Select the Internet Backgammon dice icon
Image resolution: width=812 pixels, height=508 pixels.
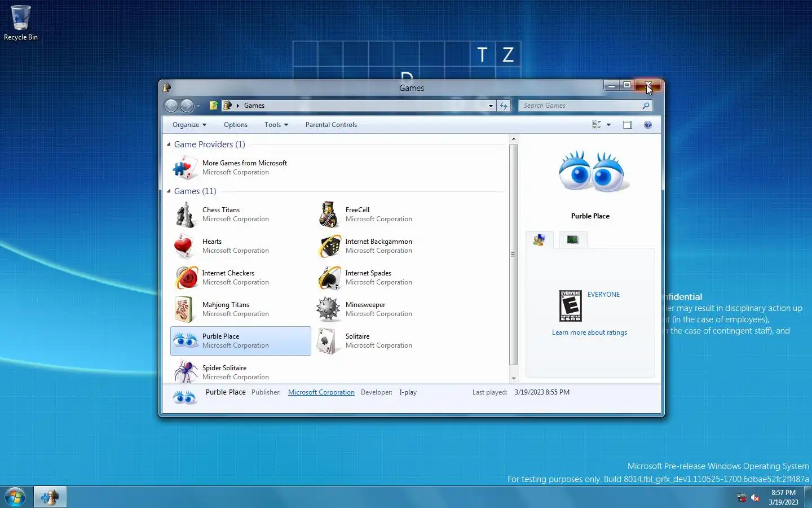(329, 246)
